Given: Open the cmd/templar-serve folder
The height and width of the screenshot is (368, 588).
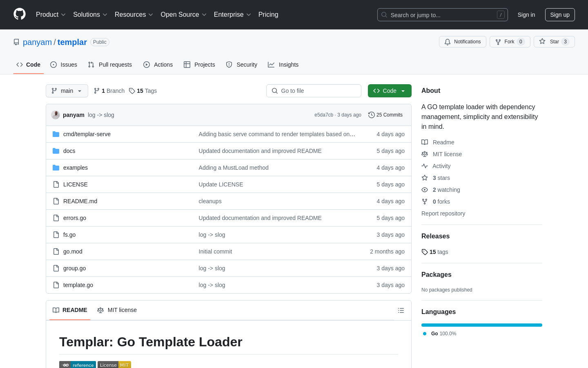Looking at the screenshot, I should (87, 134).
